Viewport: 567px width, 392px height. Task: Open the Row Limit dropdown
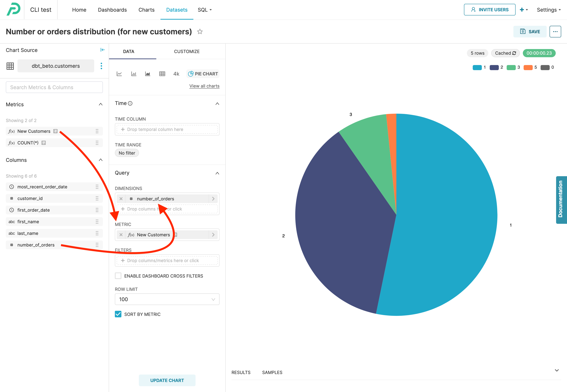[x=167, y=299]
